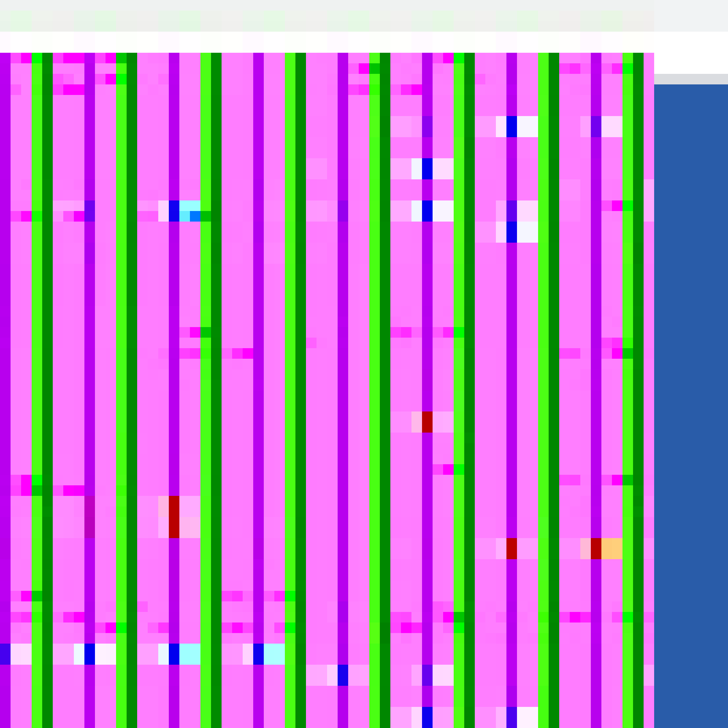Click the magenta pixel near top left

(26, 58)
